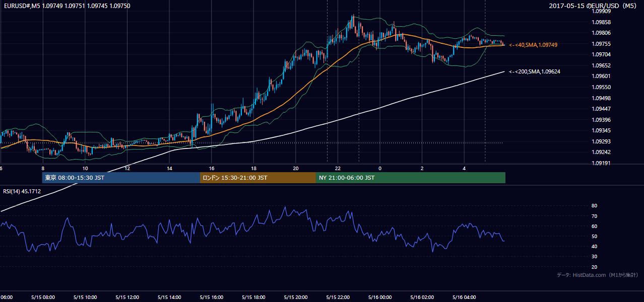Select the ロンドン 15:30-21:00 JST session bar
Image resolution: width=644 pixels, height=302 pixels.
[x=258, y=178]
